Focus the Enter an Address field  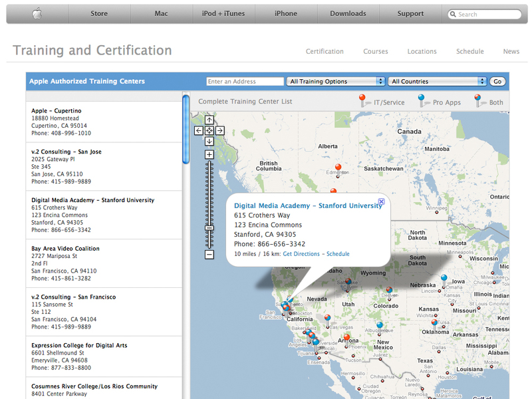coord(245,81)
